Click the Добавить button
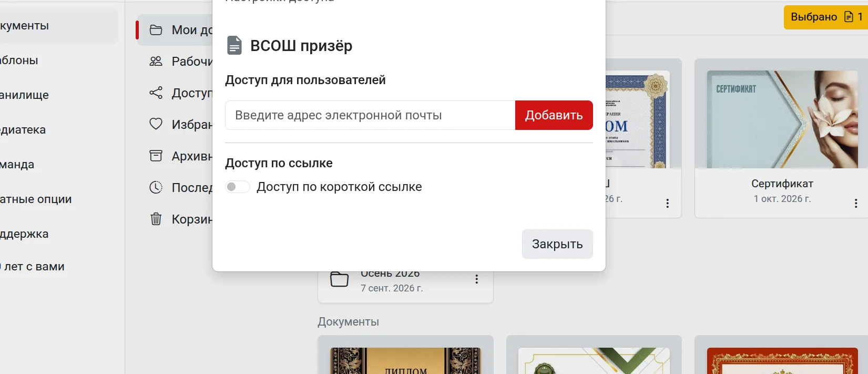The width and height of the screenshot is (868, 374). click(x=554, y=115)
